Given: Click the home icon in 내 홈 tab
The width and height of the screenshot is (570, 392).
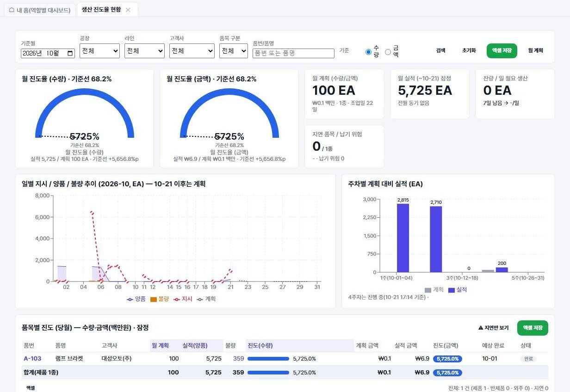Looking at the screenshot, I should tap(12, 10).
